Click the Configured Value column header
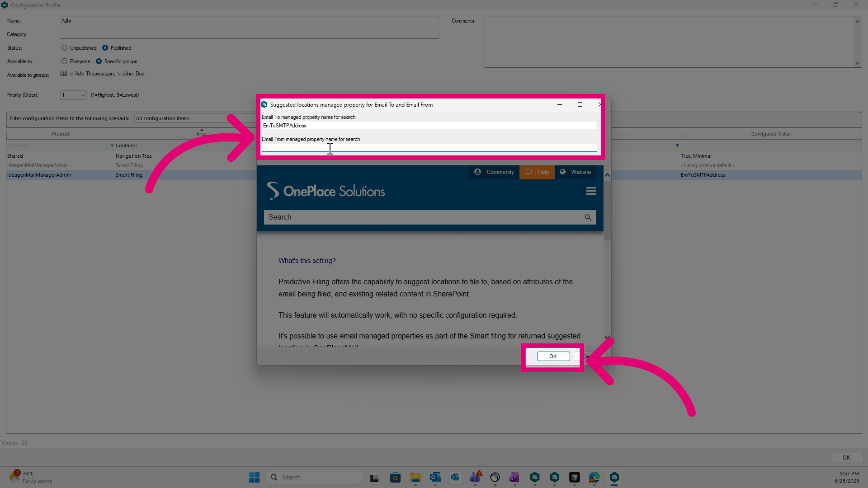The image size is (868, 488). point(771,134)
